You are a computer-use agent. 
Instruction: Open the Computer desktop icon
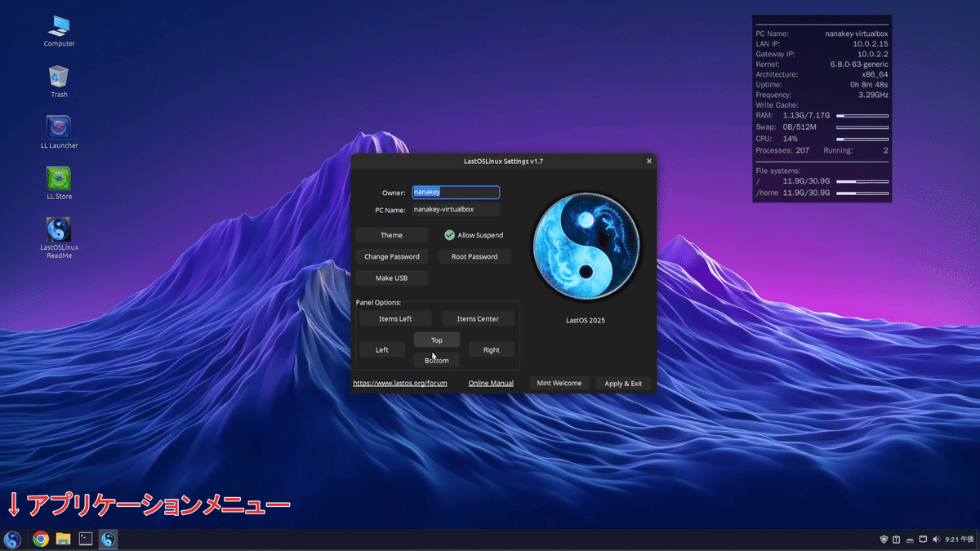coord(58,29)
